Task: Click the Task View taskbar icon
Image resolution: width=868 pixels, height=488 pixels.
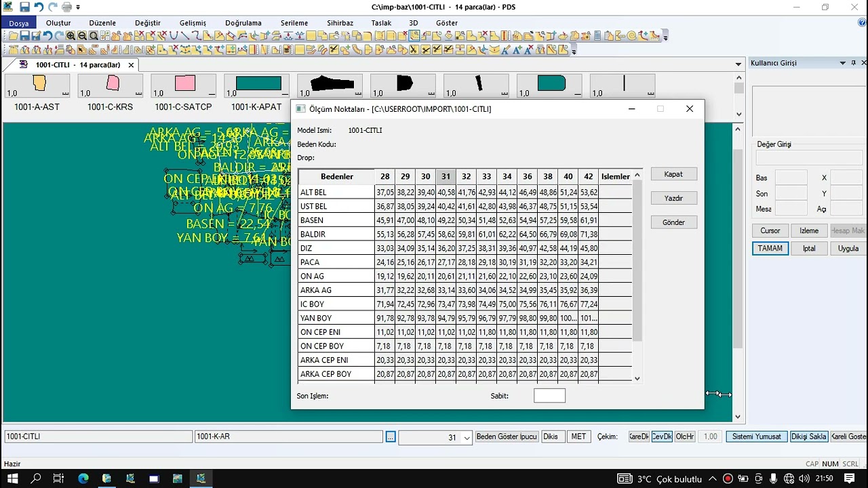Action: [59, 479]
